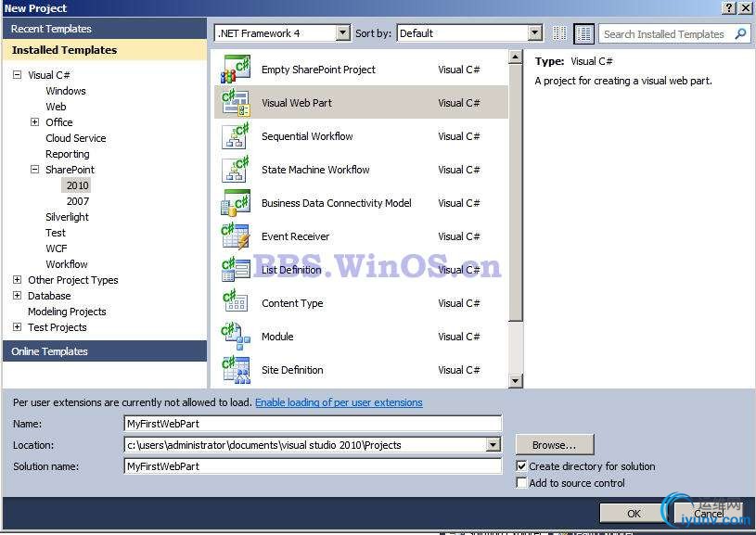The height and width of the screenshot is (535, 756).
Task: Select the Module template name
Action: coord(277,337)
